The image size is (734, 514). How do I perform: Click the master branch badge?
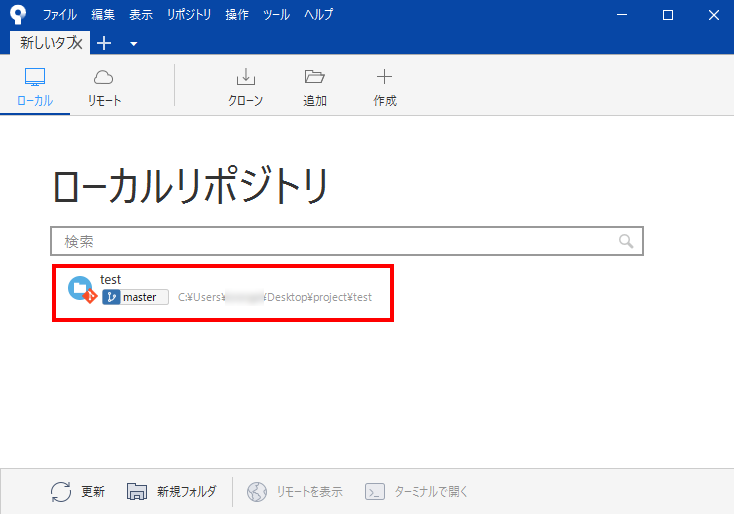(x=135, y=297)
